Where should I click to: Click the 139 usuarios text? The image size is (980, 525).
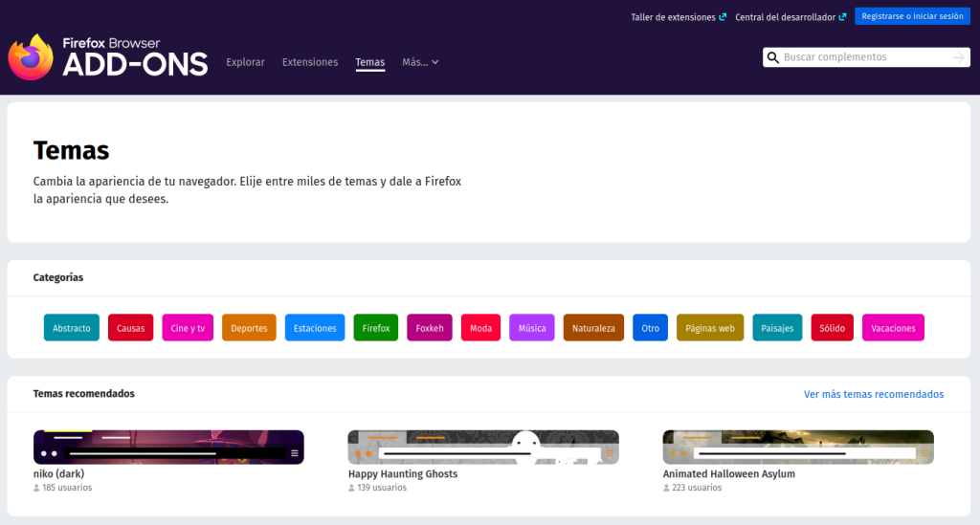(382, 488)
